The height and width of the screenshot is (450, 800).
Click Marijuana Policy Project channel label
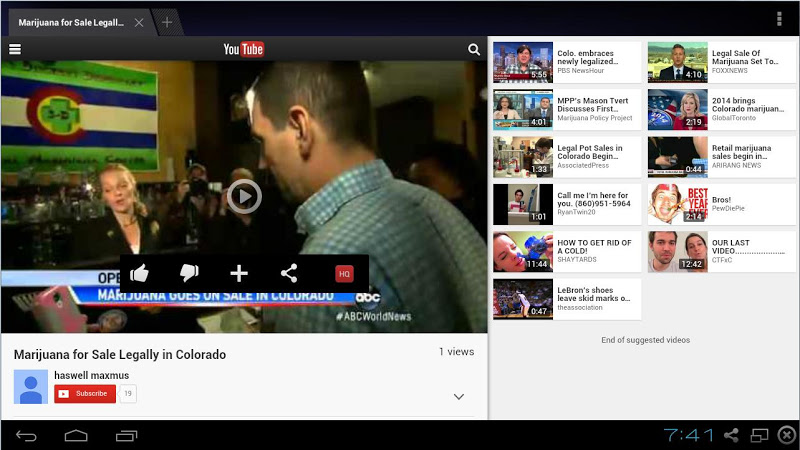pyautogui.click(x=594, y=118)
